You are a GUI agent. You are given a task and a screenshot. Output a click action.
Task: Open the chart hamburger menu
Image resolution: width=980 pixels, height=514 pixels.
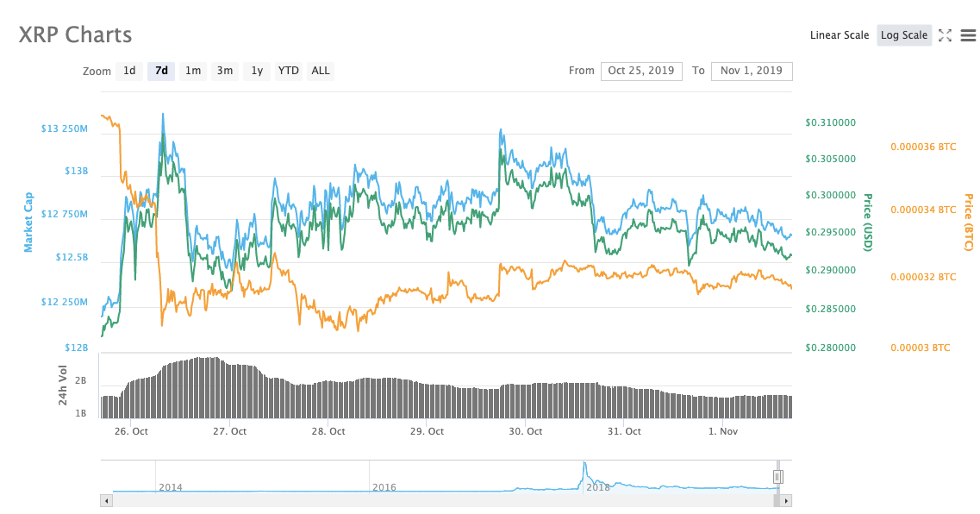968,35
